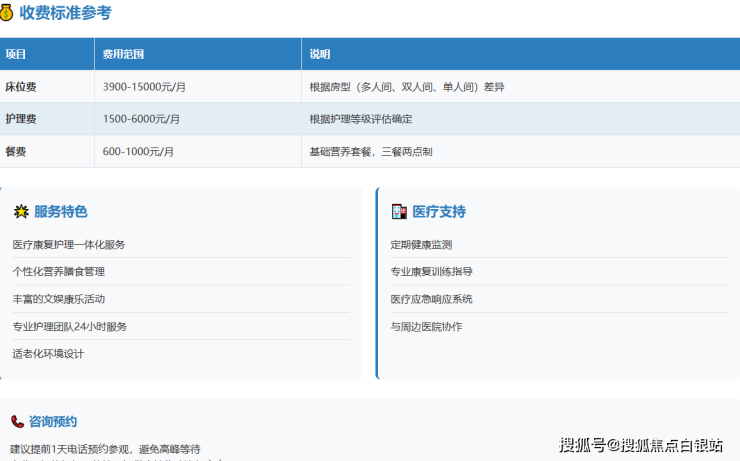This screenshot has width=740, height=461.
Task: Select the 护理费 row label
Action: [x=21, y=119]
